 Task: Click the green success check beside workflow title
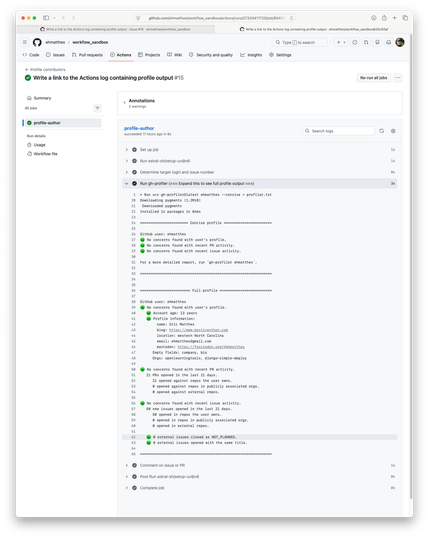click(x=28, y=78)
